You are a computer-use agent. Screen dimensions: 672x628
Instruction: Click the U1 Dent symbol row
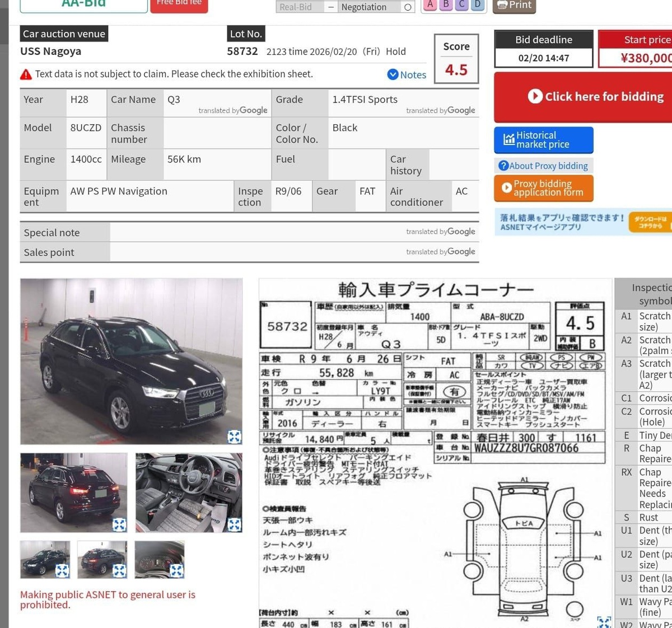click(643, 536)
